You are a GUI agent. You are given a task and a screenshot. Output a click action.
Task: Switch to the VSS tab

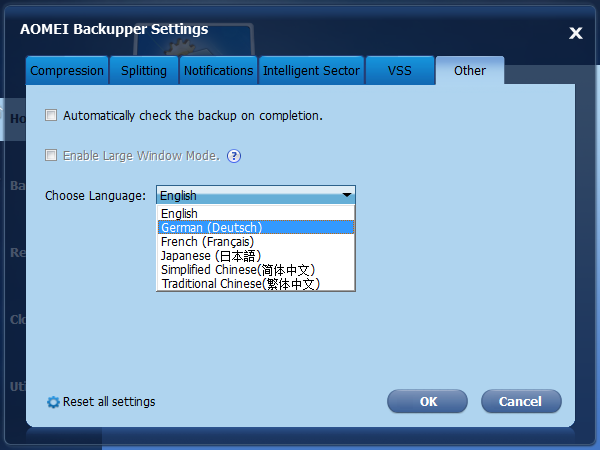pyautogui.click(x=400, y=70)
